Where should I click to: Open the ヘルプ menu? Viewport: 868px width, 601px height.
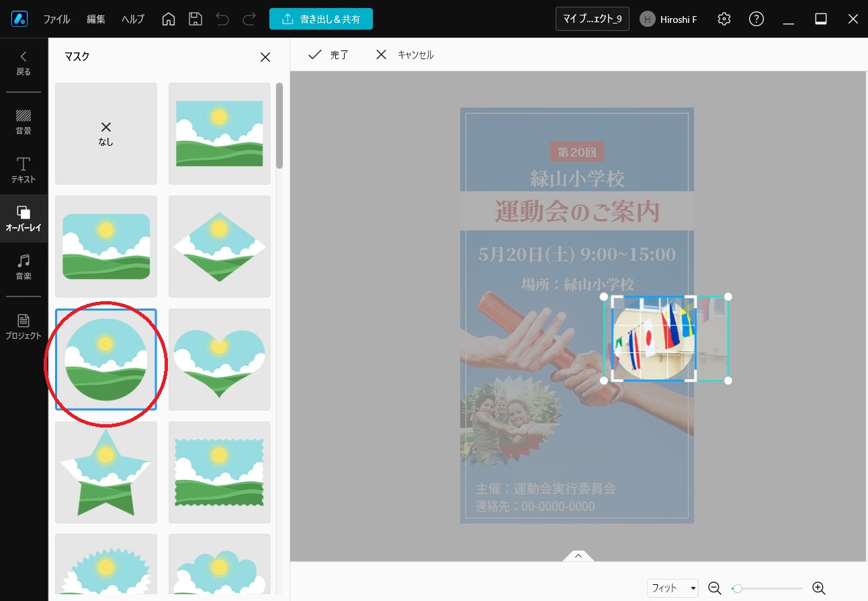132,19
